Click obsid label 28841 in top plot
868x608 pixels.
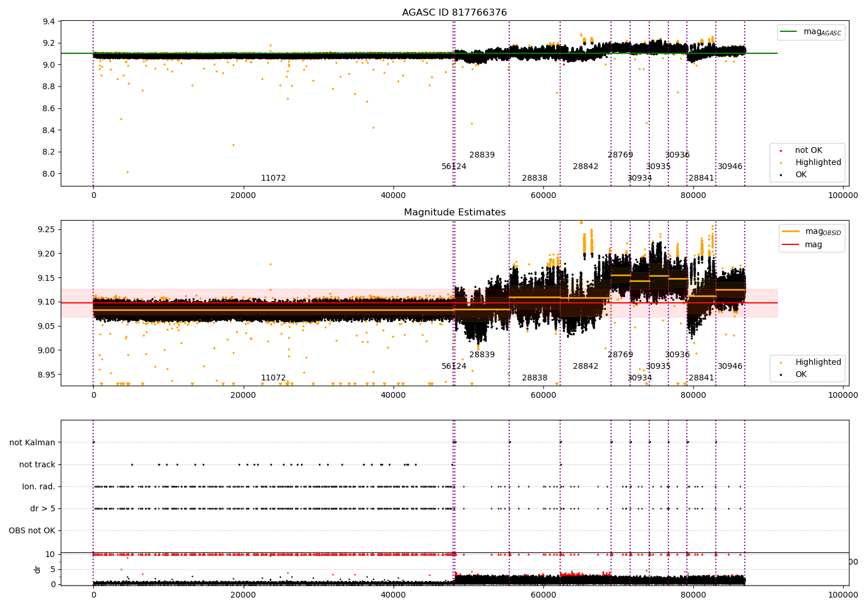pyautogui.click(x=701, y=178)
